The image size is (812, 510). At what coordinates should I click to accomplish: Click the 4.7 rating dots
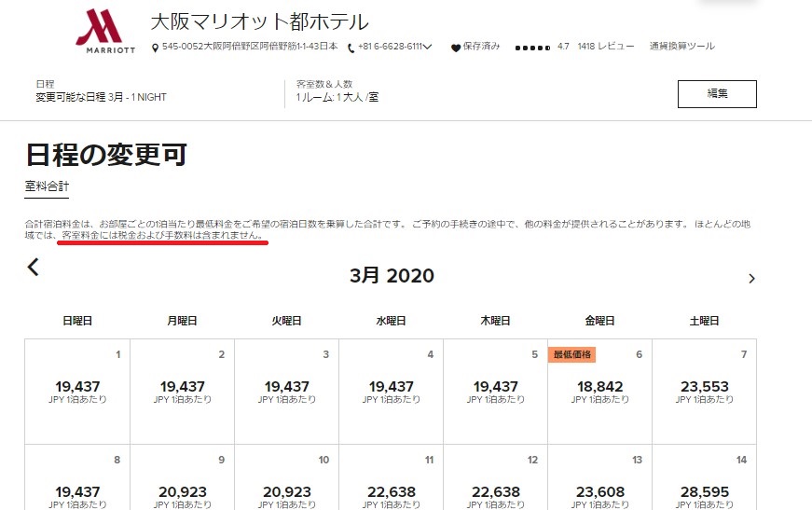533,48
